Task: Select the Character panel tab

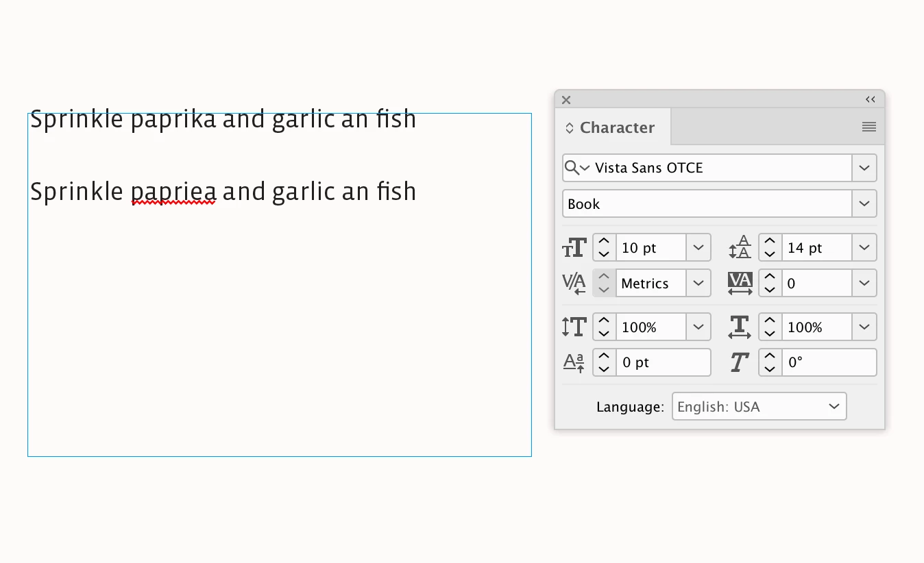Action: pyautogui.click(x=611, y=127)
